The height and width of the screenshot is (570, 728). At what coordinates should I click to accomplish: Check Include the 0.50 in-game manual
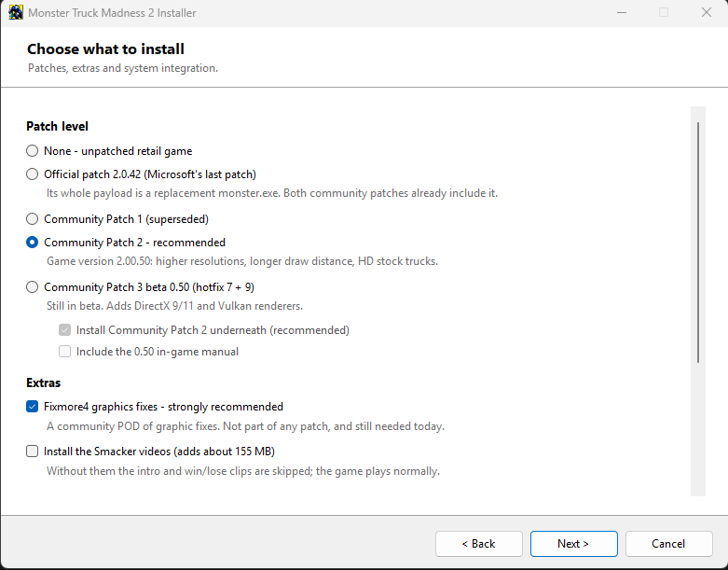click(x=64, y=352)
